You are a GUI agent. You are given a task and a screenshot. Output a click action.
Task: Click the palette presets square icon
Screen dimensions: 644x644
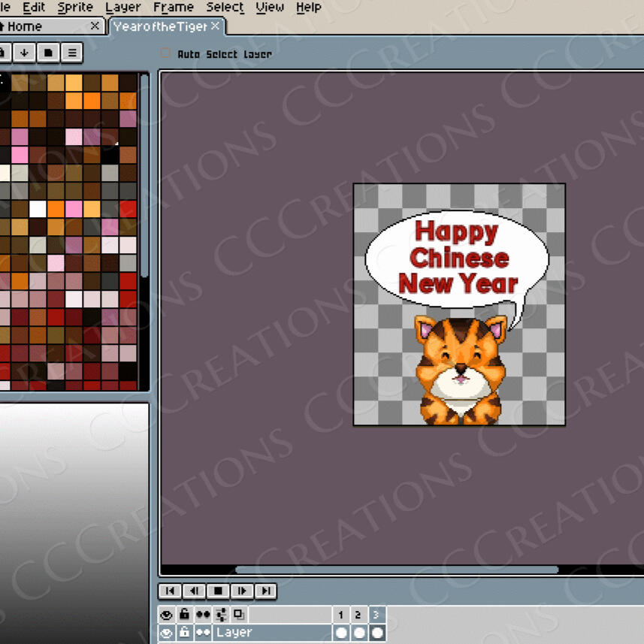coord(48,52)
